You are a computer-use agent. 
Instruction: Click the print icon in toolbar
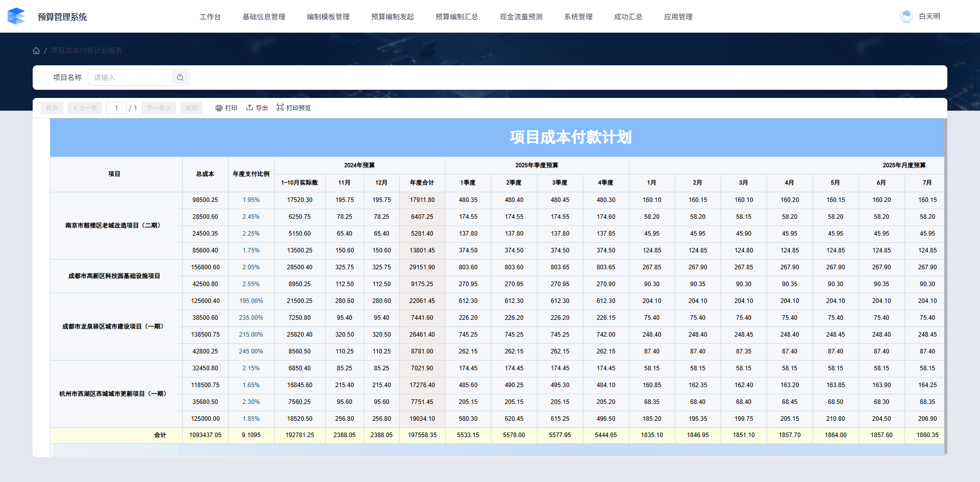click(x=219, y=108)
